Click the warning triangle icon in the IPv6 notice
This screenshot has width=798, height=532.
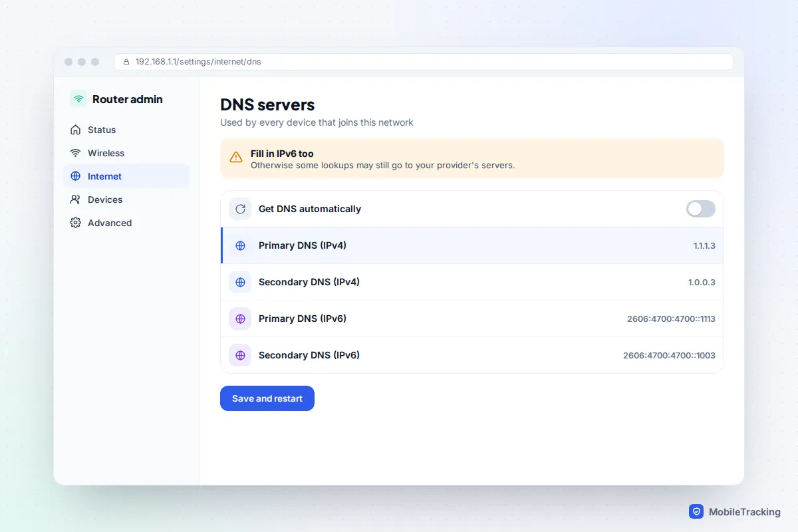click(236, 158)
